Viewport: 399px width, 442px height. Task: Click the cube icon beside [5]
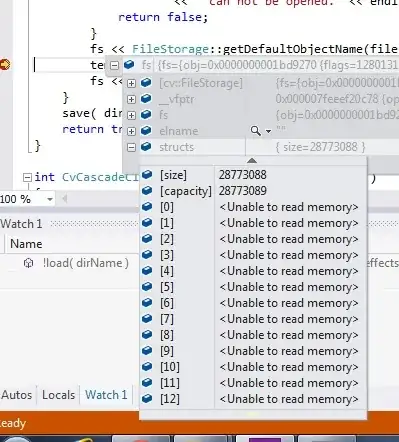pos(147,286)
